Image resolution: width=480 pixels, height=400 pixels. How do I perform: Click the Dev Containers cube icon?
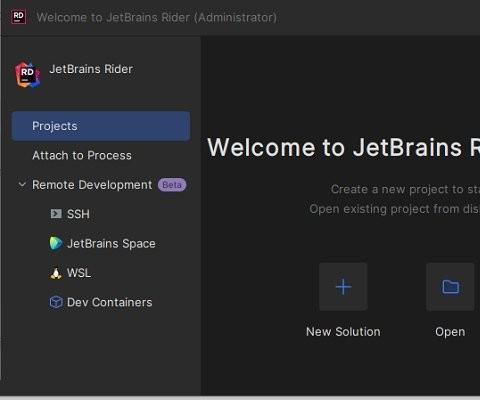point(56,302)
